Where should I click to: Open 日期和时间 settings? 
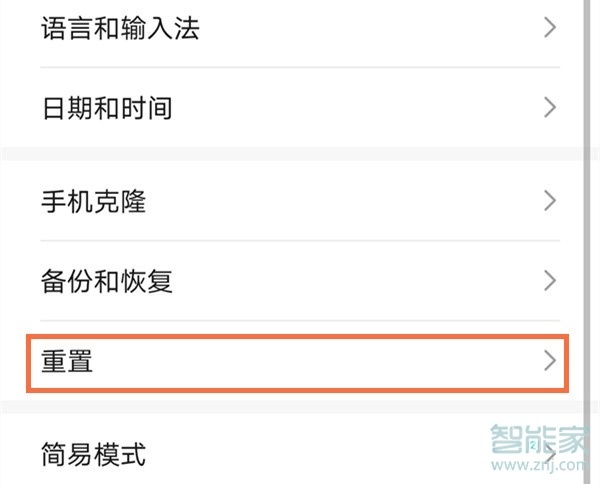click(x=107, y=107)
